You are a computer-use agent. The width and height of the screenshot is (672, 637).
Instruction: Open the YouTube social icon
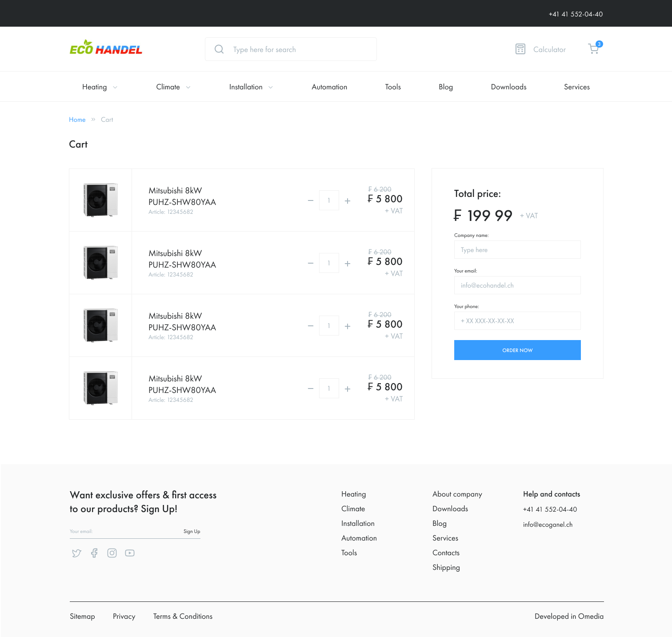(x=130, y=553)
